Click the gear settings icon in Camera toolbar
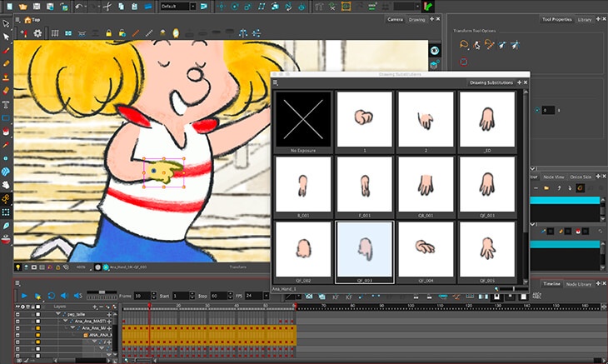 (37, 33)
